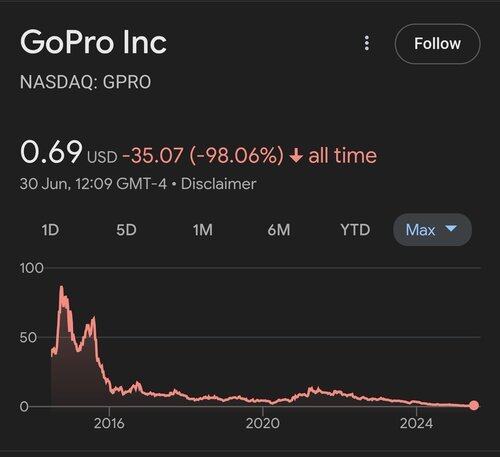Click the current price endpoint dot
The height and width of the screenshot is (457, 500).
[x=474, y=405]
